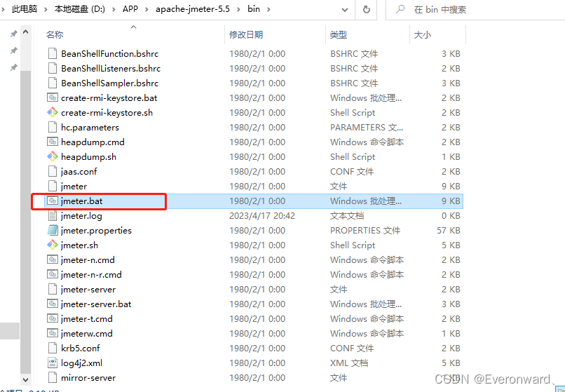The height and width of the screenshot is (392, 565).
Task: Select the jmeter.properties file name
Action: coord(96,231)
